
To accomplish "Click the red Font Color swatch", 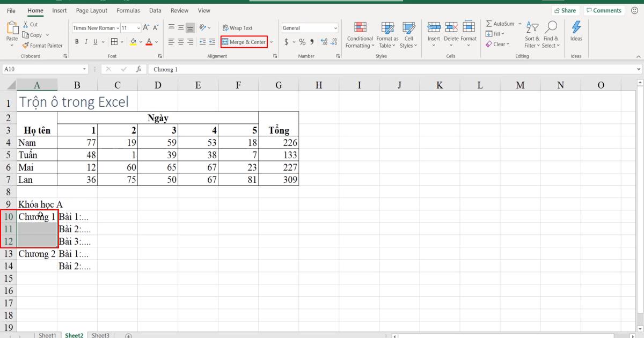I will [149, 42].
